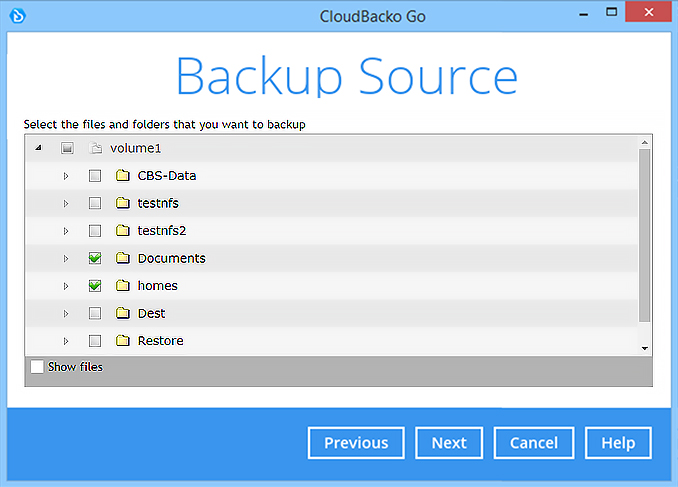Enable the Show files checkbox

(37, 367)
